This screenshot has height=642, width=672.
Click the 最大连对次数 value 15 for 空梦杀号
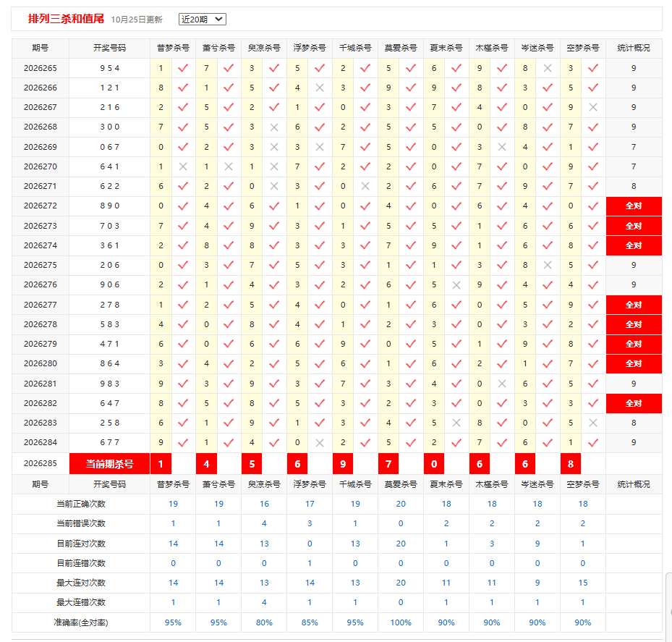[x=583, y=583]
